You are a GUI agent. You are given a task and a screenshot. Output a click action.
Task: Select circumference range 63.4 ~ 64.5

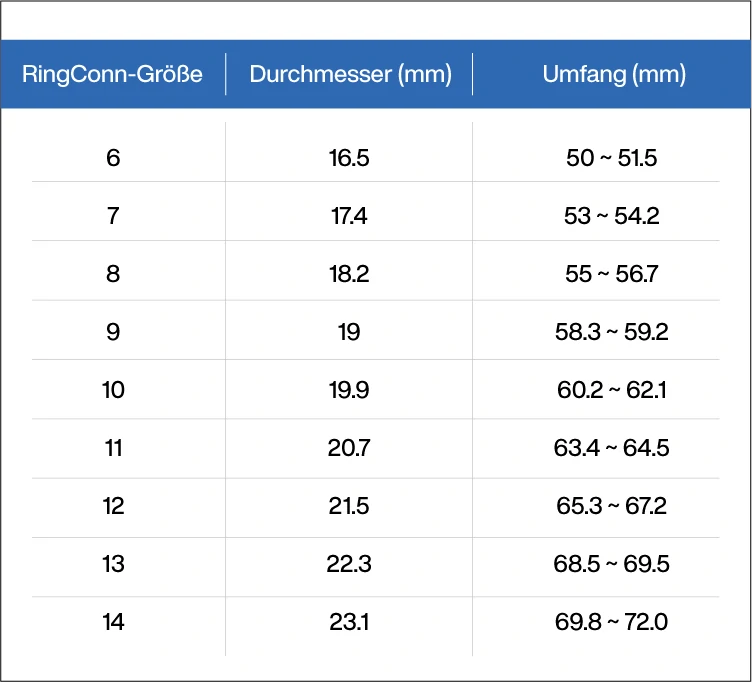point(611,447)
